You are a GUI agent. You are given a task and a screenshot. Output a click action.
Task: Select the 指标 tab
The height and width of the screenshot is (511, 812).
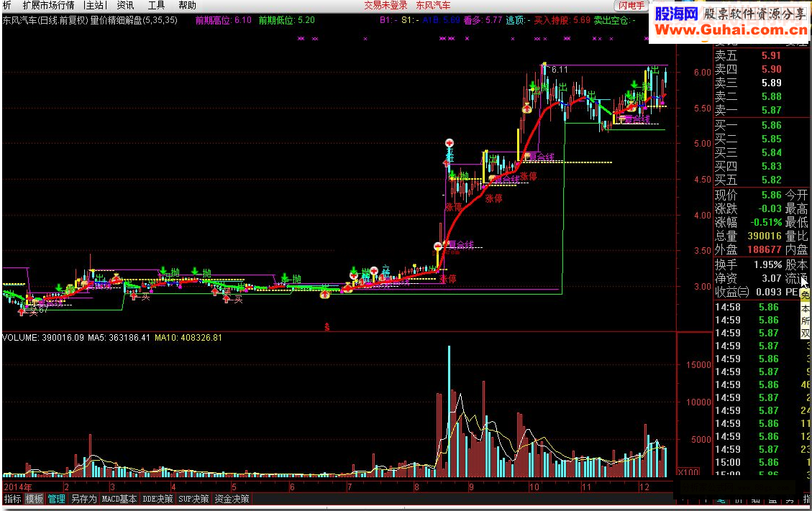[x=12, y=499]
